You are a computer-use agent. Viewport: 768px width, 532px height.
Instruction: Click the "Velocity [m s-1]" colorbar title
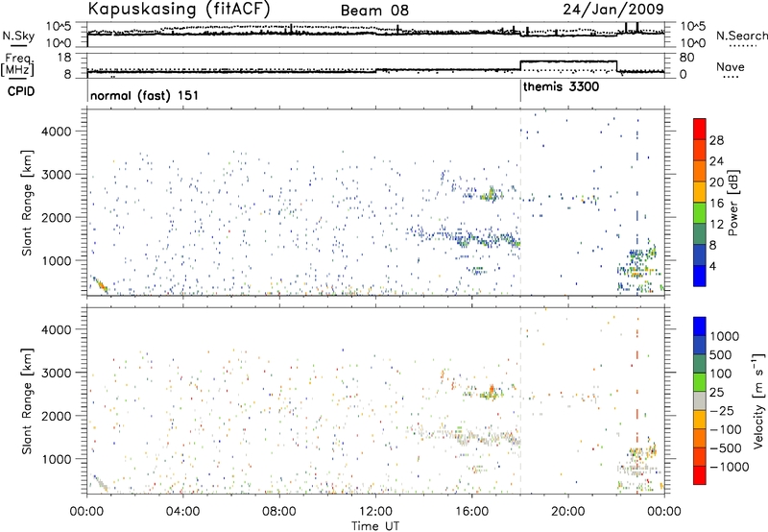point(758,400)
